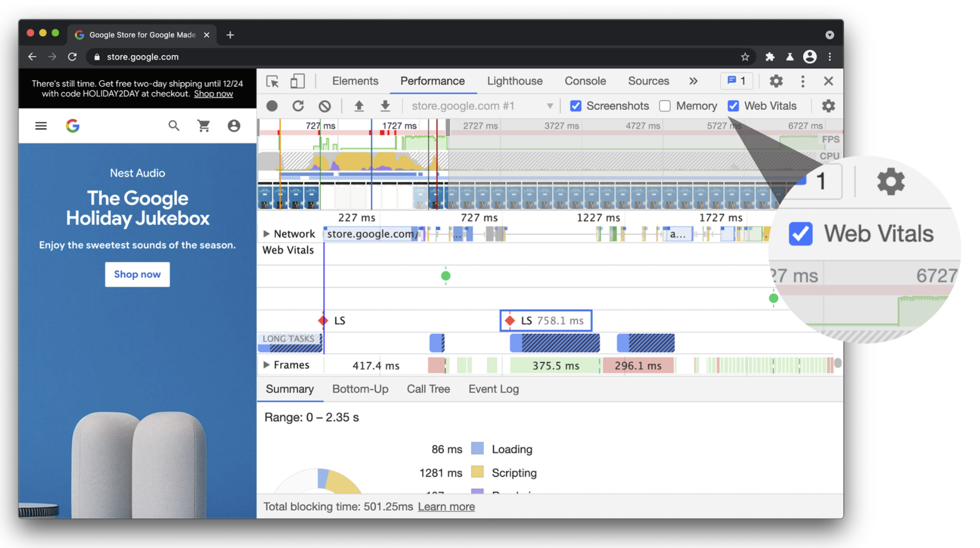The height and width of the screenshot is (548, 980).
Task: Disable the Screenshots checkbox
Action: [575, 105]
